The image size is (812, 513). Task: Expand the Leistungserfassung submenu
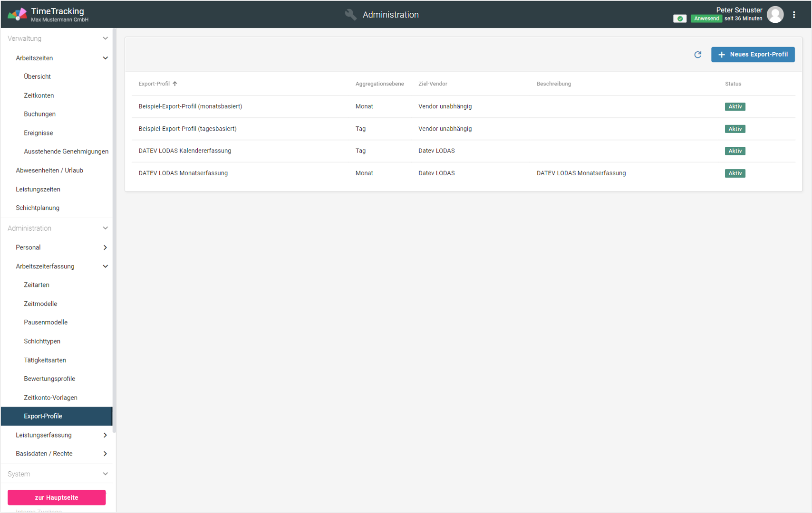pyautogui.click(x=105, y=435)
